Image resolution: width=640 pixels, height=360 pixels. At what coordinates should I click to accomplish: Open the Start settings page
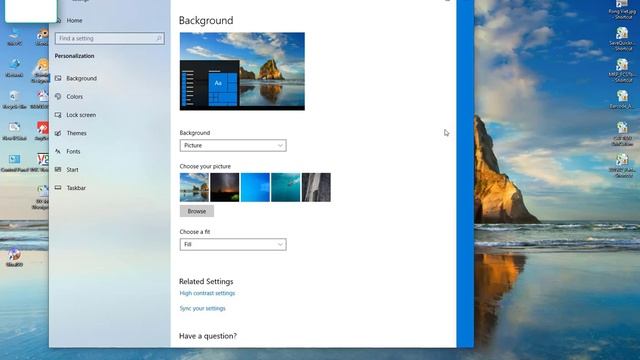click(x=72, y=170)
